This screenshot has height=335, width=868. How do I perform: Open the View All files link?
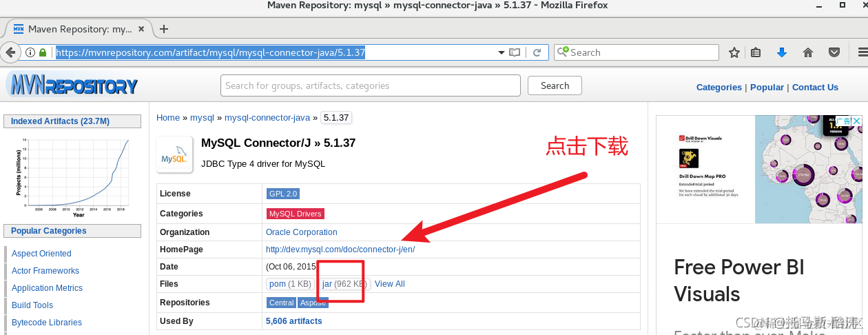tap(390, 284)
